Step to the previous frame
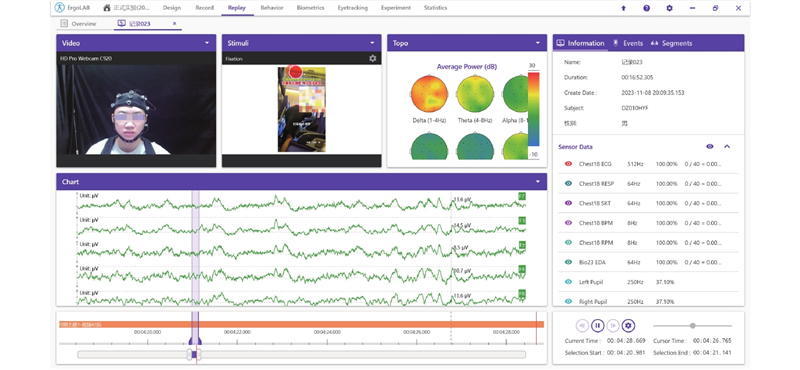800x370 pixels. tap(582, 326)
